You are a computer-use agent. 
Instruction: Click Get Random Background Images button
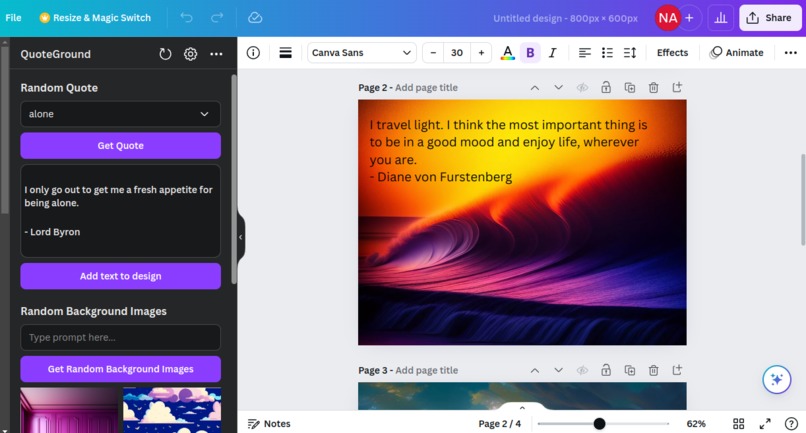120,369
